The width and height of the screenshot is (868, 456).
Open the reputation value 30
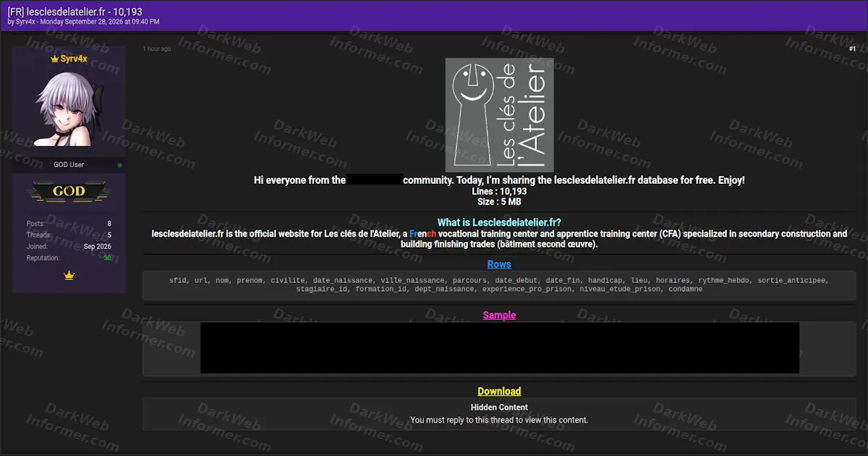107,258
